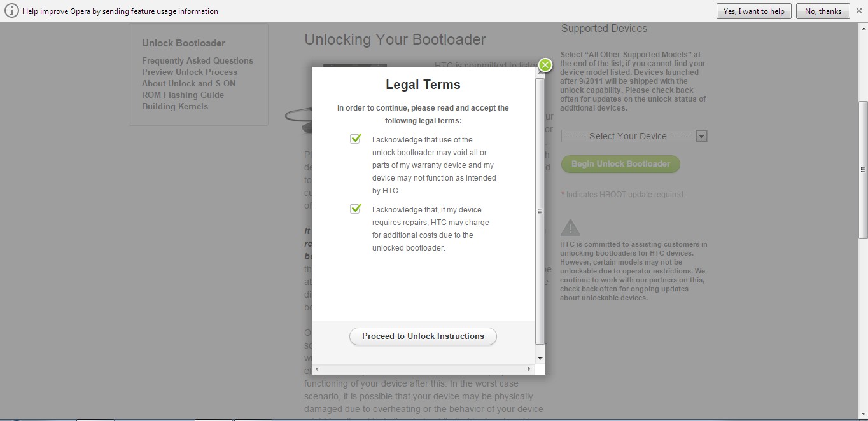Click the dialog scrollbar up arrow

tap(540, 72)
